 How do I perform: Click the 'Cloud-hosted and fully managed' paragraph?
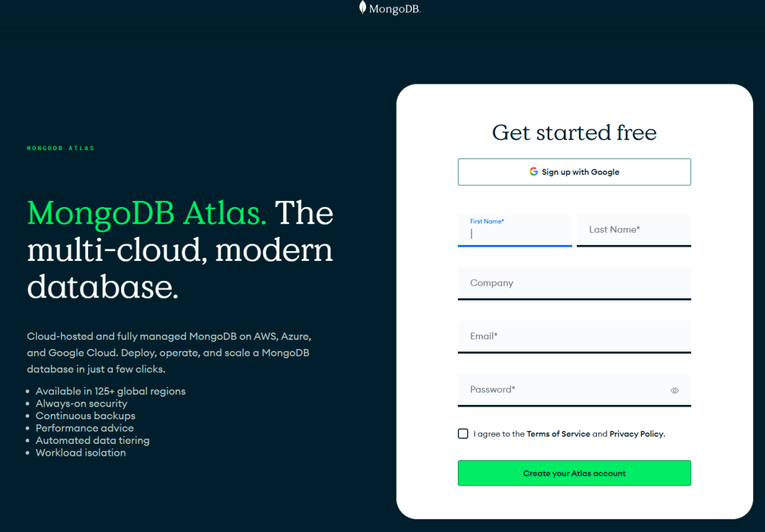pyautogui.click(x=169, y=353)
